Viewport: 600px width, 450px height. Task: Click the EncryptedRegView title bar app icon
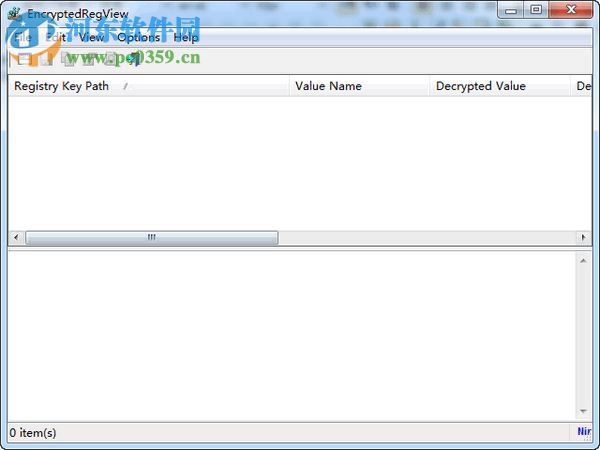15,14
